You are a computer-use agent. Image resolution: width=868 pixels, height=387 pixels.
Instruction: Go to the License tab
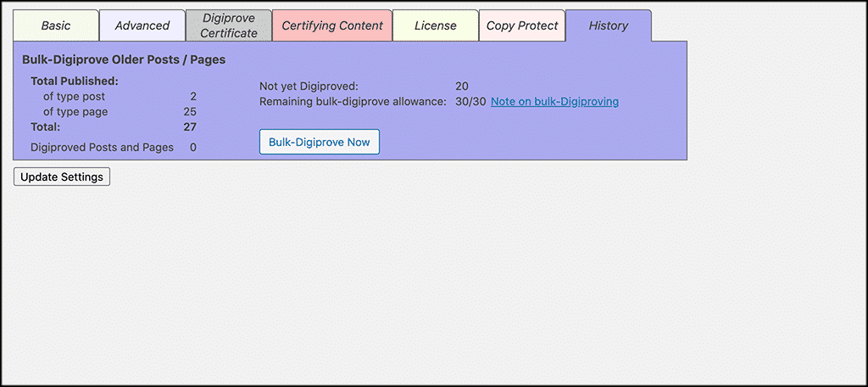435,25
